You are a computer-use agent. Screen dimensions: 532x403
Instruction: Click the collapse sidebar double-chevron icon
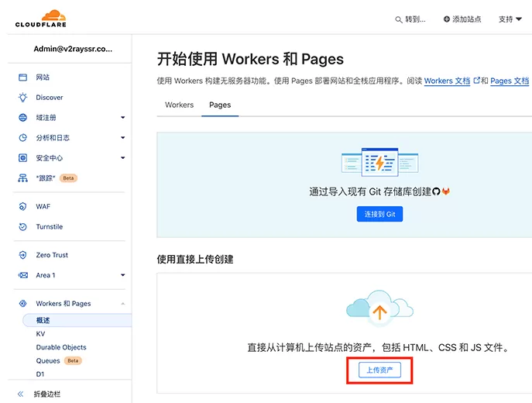pos(21,394)
